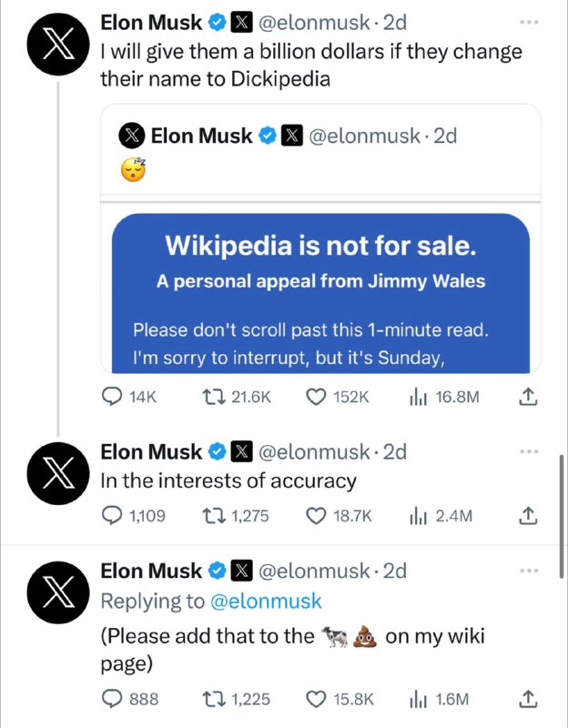Open Elon Musk's profile avatar on first tweet
The image size is (568, 728).
[57, 46]
